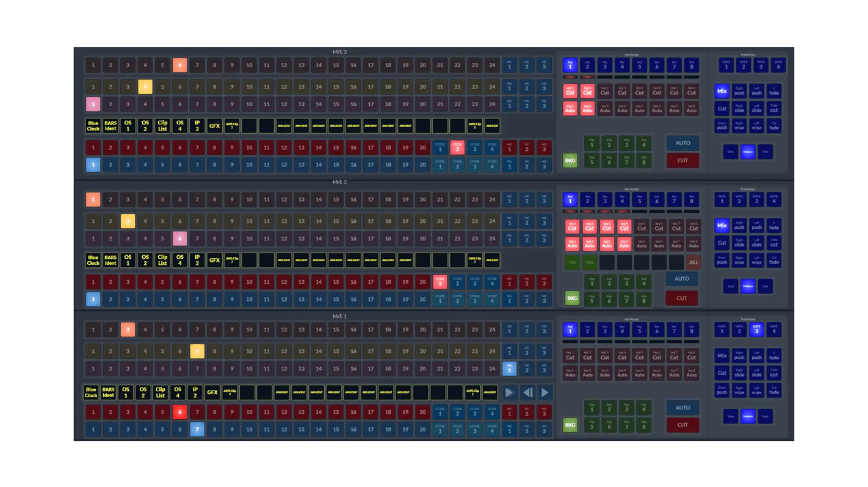This screenshot has height=487, width=868.
Task: Click the lit WIPE 3 in M/E 1
Action: [x=757, y=330]
